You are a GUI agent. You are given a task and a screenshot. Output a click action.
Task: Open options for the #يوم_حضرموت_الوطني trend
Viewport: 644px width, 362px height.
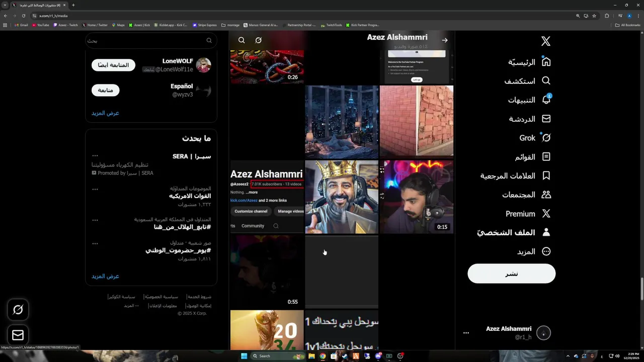[95, 243]
